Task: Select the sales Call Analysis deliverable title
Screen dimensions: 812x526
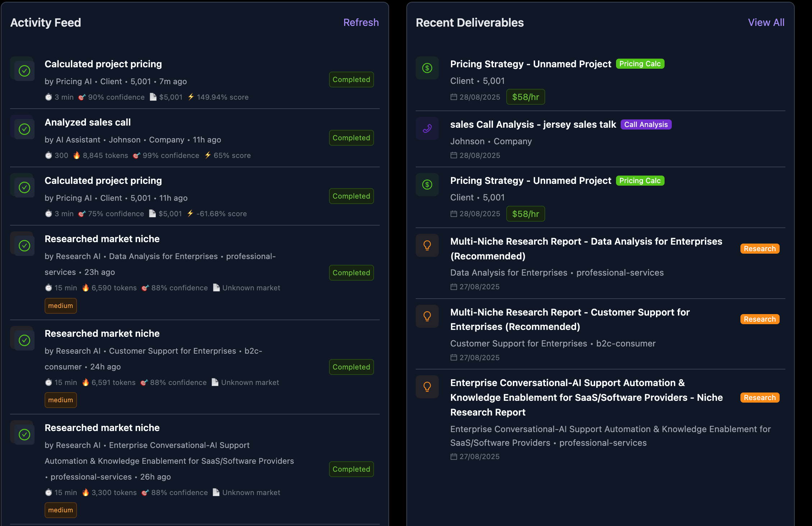Action: click(533, 124)
